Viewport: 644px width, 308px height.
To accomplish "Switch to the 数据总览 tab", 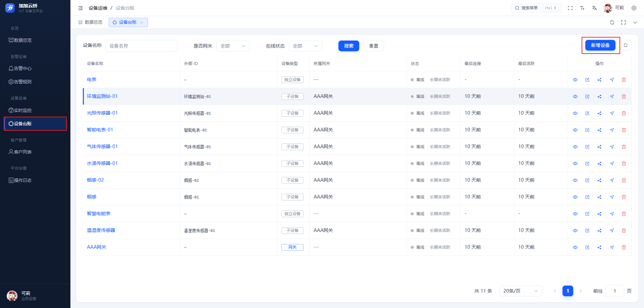I will click(x=90, y=22).
